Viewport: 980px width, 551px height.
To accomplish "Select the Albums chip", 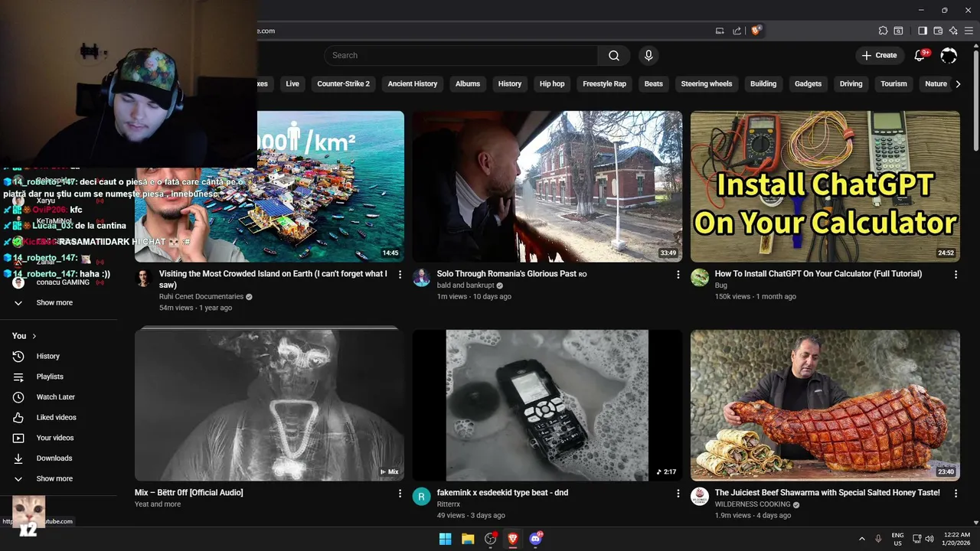I will click(x=468, y=84).
